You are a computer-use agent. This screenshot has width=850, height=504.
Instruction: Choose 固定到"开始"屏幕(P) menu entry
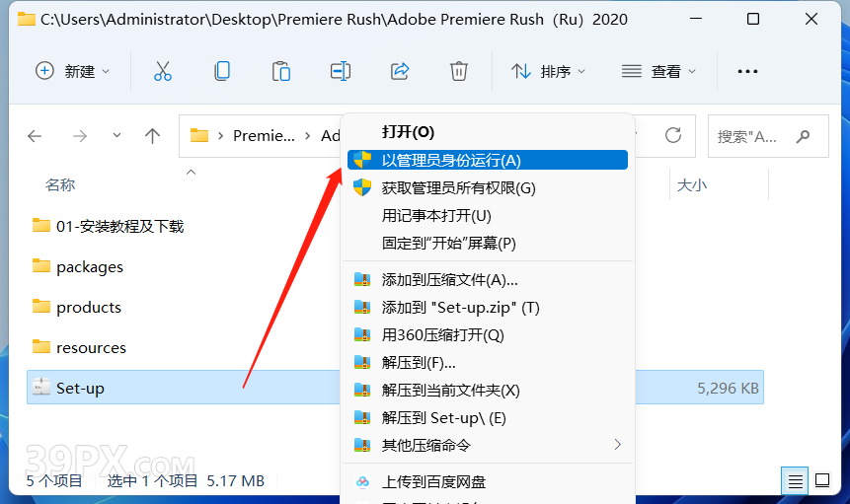point(488,243)
